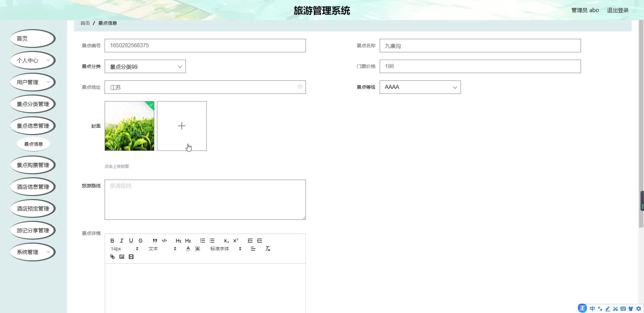Open 文本 heading style dropdown
The image size is (644, 313).
(162, 249)
